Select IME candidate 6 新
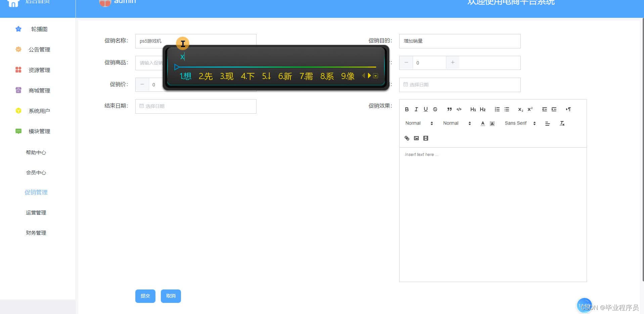Screen dimensions: 644x314 [x=285, y=76]
